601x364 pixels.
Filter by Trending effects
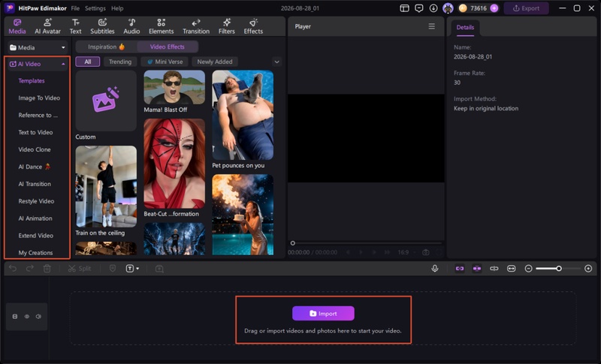click(x=120, y=62)
